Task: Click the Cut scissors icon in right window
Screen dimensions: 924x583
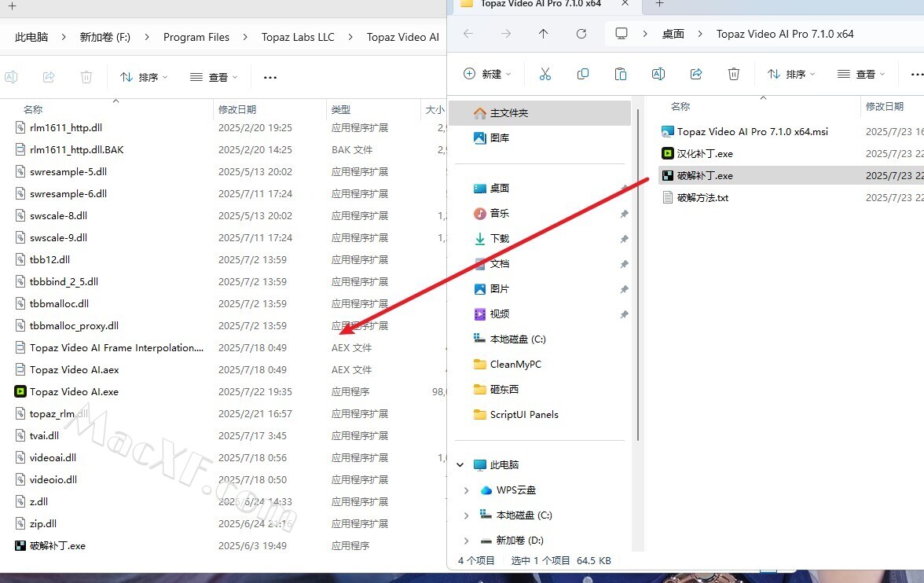Action: coord(545,74)
